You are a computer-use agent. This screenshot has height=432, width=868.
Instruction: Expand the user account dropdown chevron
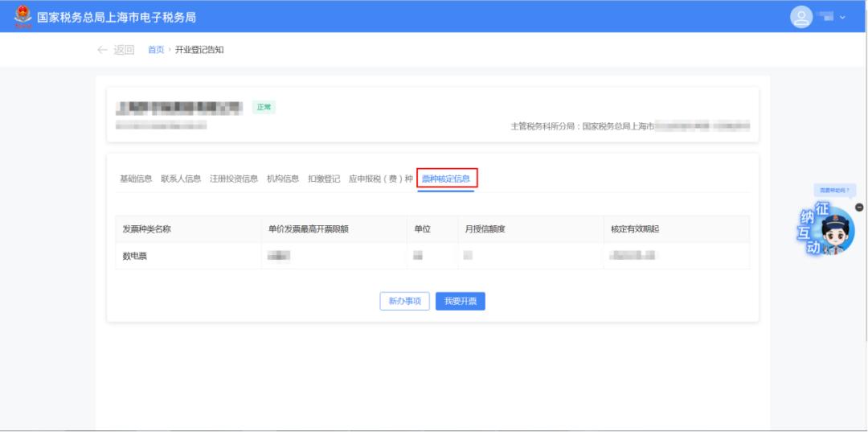pyautogui.click(x=842, y=18)
